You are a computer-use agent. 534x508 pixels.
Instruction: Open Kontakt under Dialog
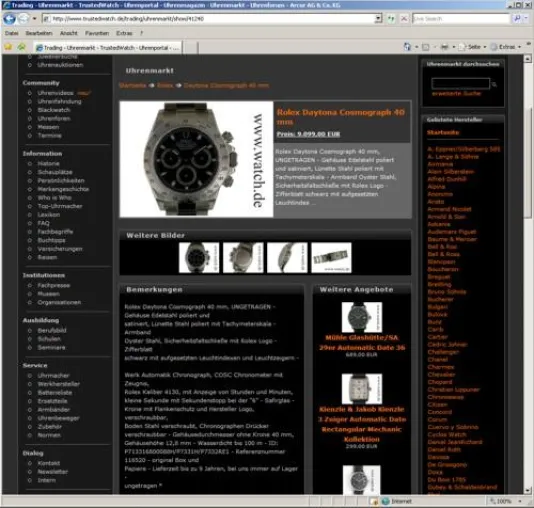pos(49,463)
